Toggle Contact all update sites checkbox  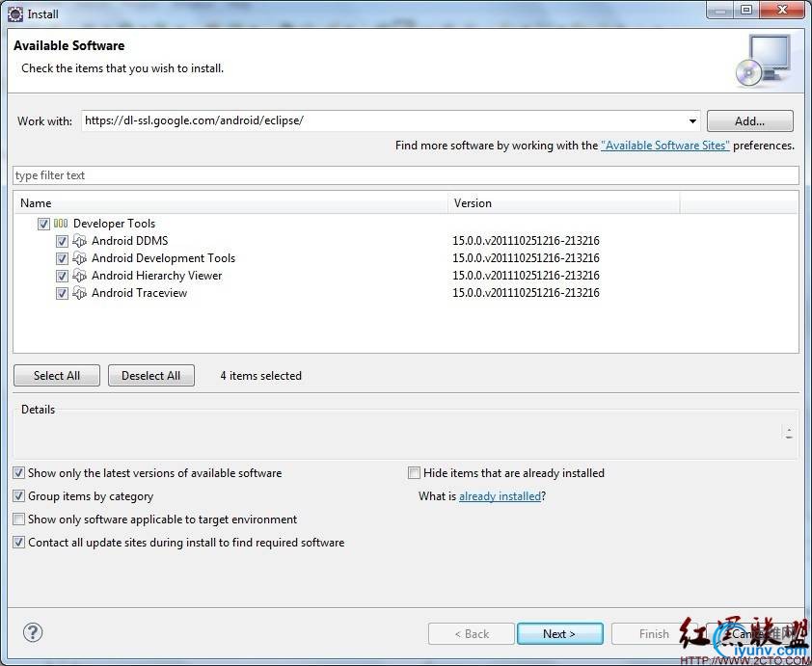click(18, 543)
